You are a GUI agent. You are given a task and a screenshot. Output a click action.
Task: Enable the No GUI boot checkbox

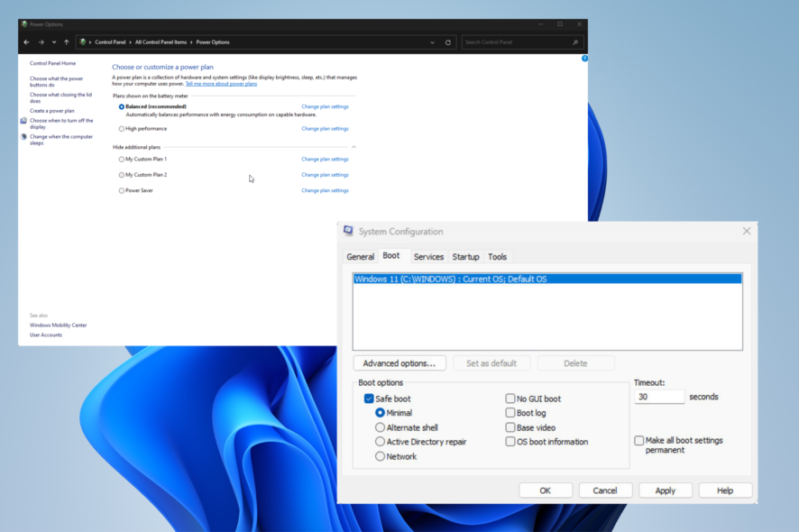pos(510,399)
